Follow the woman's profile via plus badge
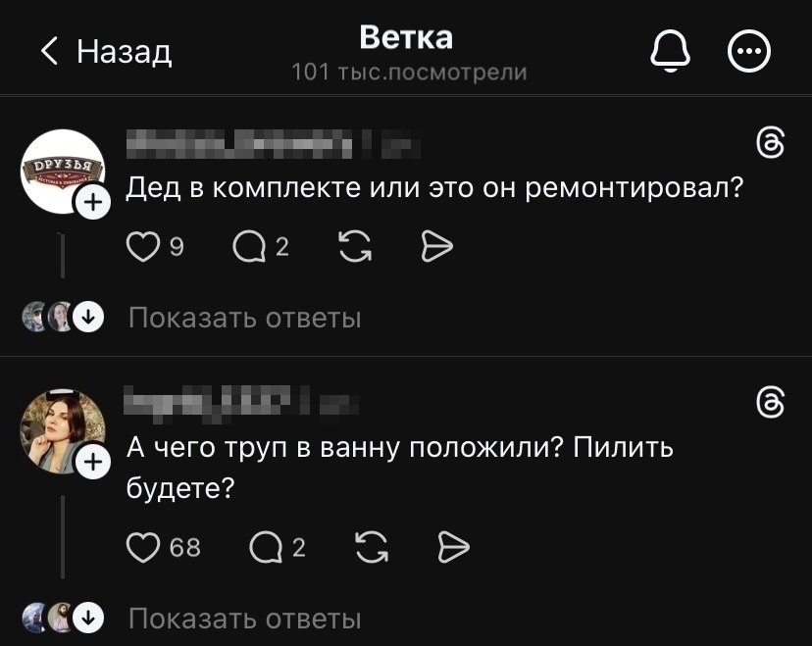 tap(93, 463)
